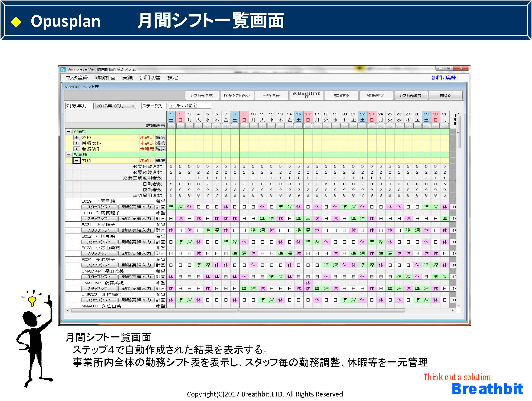The image size is (532, 401).
Task: Click the 部門:病棟 label
Action: (x=444, y=78)
